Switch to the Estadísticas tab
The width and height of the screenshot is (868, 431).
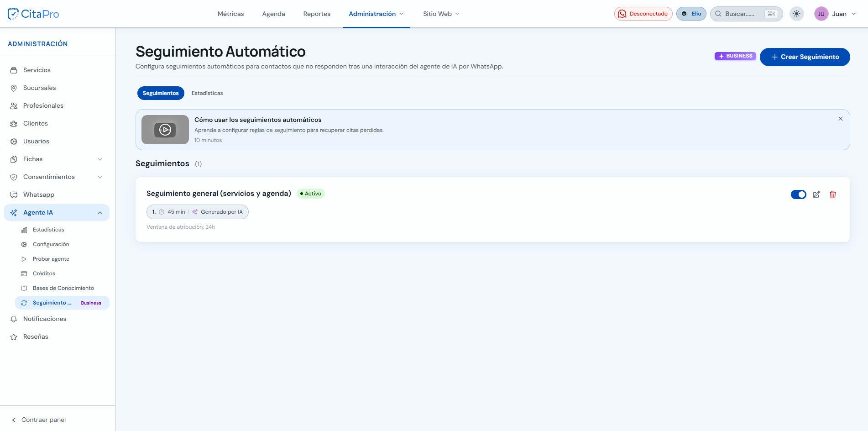pos(207,93)
